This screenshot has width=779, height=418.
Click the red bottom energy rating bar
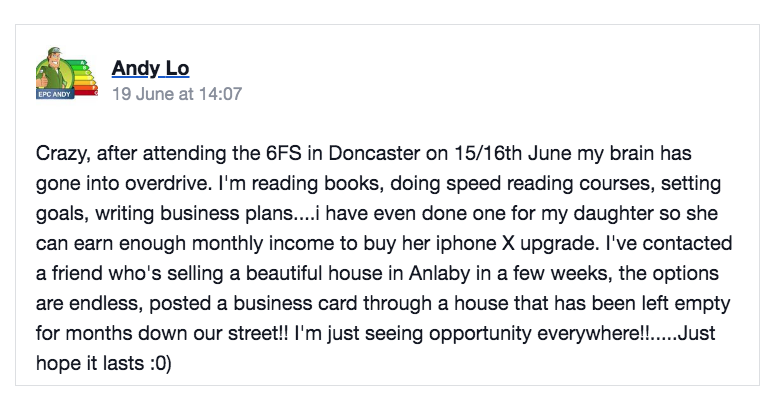[86, 92]
